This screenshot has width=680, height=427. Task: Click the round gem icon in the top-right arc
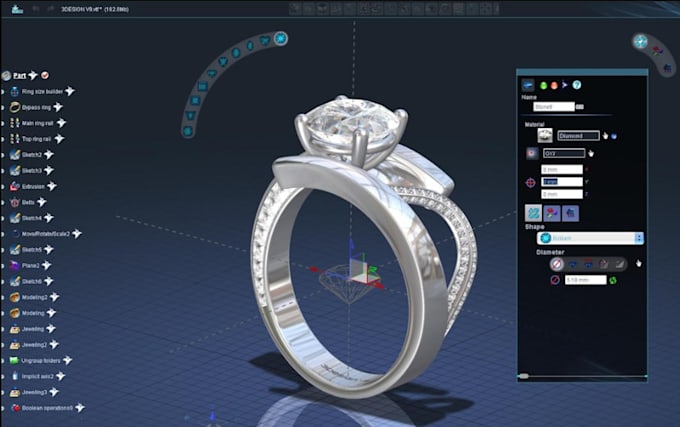pyautogui.click(x=641, y=41)
